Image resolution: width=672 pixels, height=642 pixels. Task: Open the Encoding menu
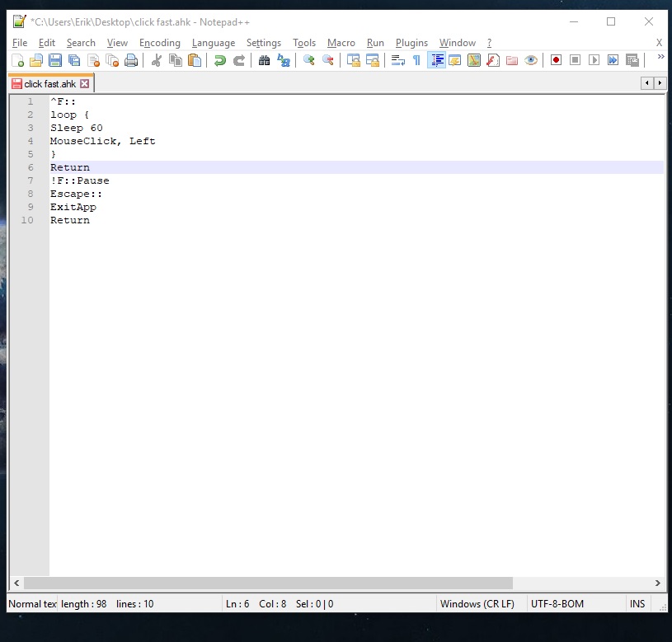point(159,43)
